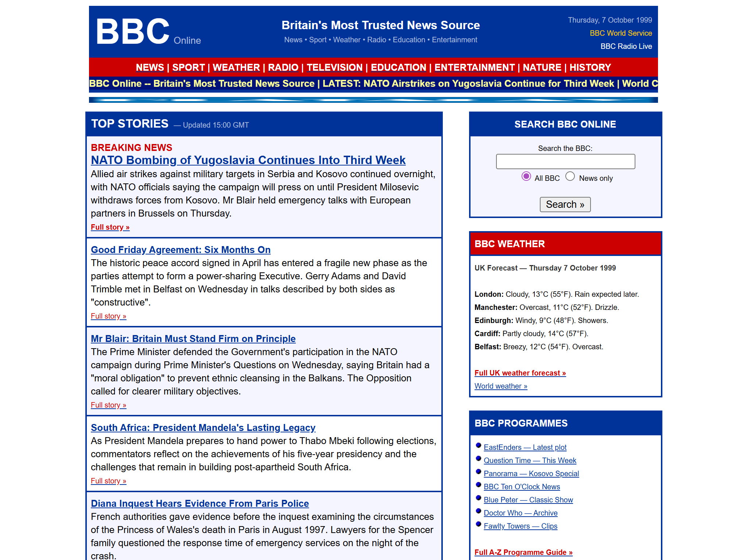Open the SPORT section from navigation

tap(189, 67)
